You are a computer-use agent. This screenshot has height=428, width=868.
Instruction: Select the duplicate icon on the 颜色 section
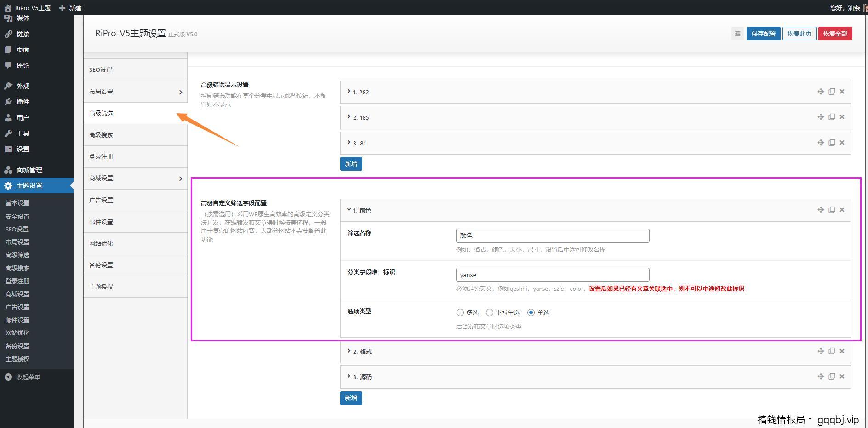(x=831, y=210)
